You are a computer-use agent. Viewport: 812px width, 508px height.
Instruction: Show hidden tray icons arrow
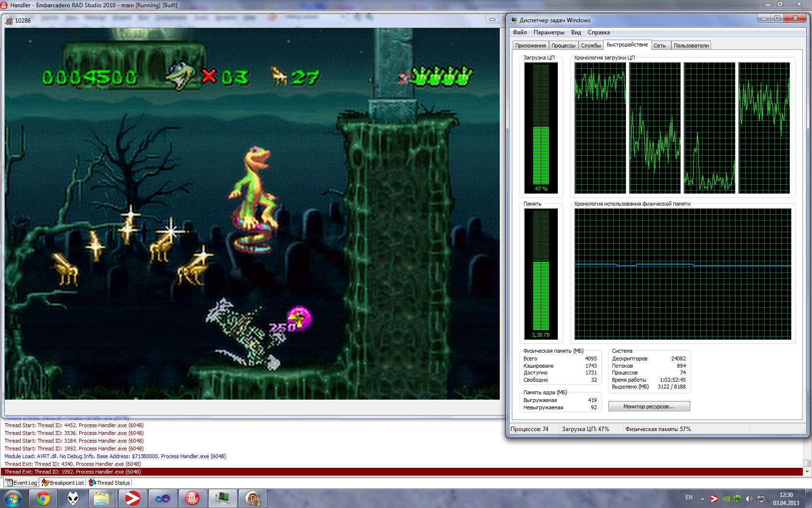pos(702,498)
